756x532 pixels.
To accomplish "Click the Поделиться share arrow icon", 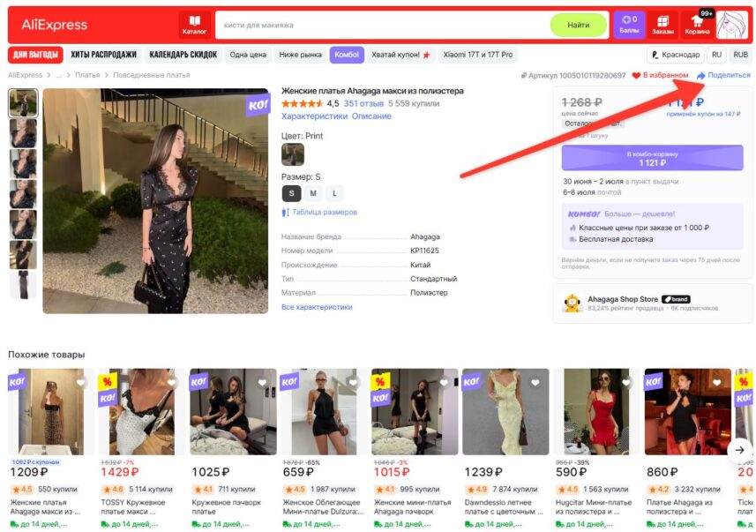I will pos(701,75).
